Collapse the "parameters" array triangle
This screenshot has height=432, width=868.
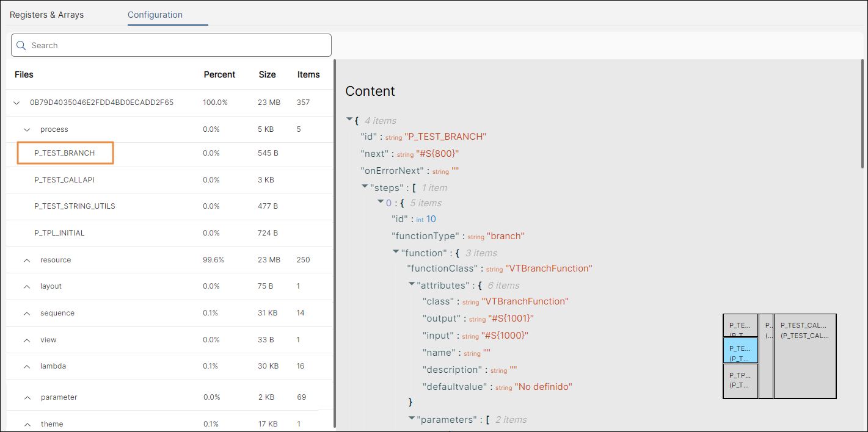[x=412, y=419]
